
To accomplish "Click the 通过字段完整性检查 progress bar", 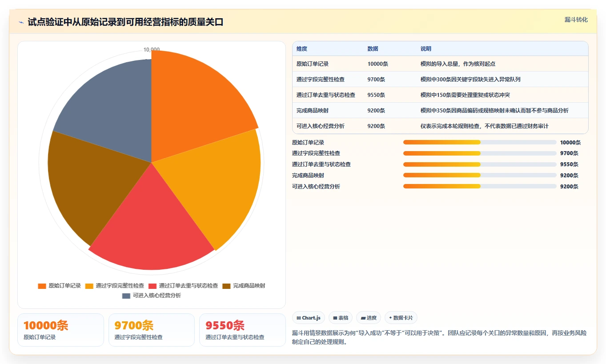I will point(480,153).
